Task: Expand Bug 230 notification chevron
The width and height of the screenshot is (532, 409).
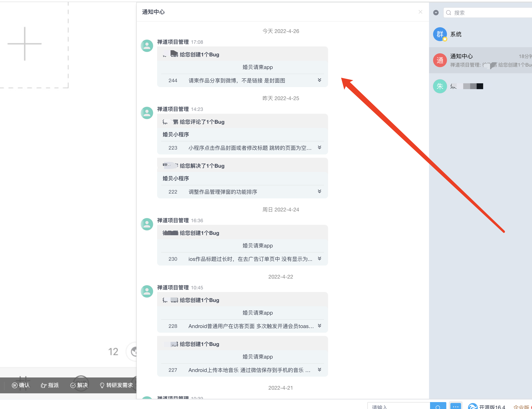Action: click(320, 259)
